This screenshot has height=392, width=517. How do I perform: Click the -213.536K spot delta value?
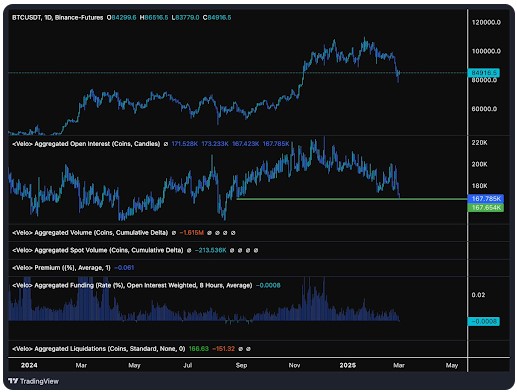(210, 250)
